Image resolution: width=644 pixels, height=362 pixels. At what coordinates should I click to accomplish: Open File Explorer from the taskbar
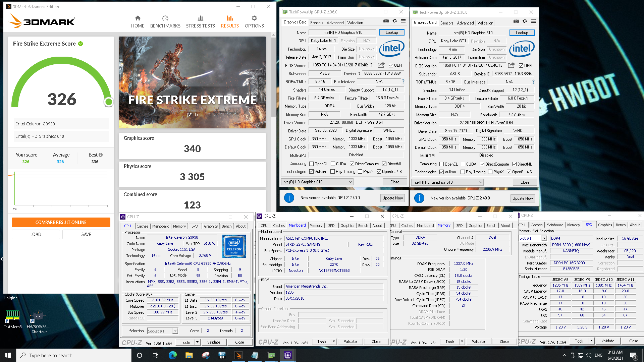click(189, 355)
